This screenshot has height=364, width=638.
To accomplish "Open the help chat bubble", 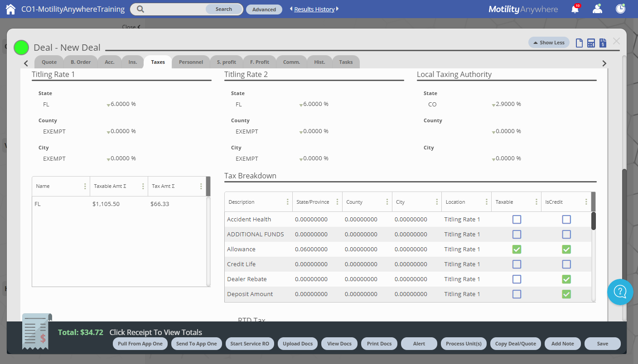I will coord(620,292).
